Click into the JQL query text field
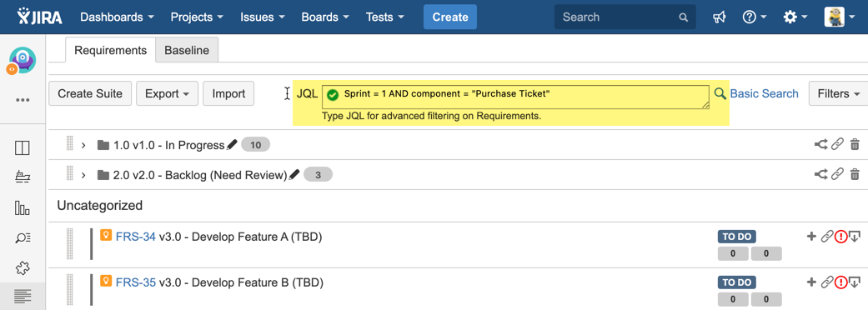The height and width of the screenshot is (310, 868). click(x=515, y=97)
